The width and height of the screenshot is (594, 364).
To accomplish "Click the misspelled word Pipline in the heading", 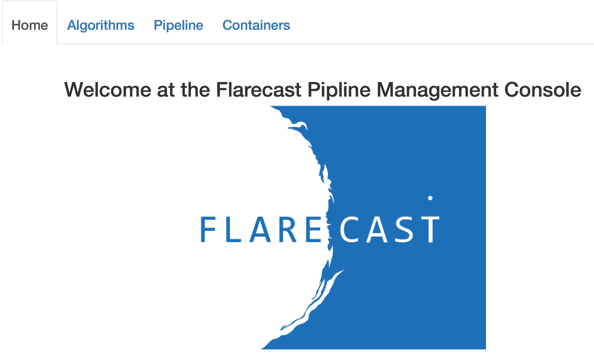I will click(339, 90).
